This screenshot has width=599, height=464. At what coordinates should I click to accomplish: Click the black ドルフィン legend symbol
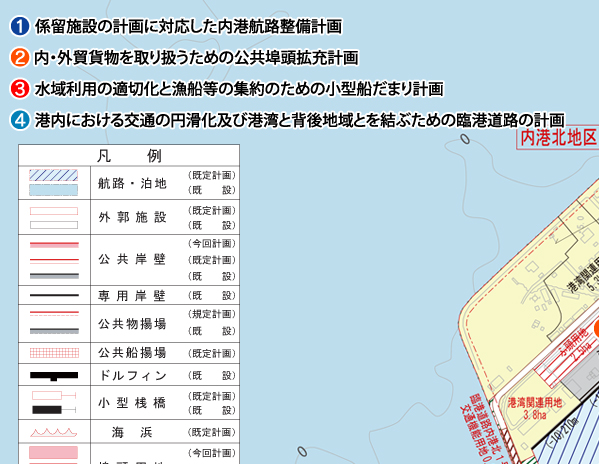point(54,376)
